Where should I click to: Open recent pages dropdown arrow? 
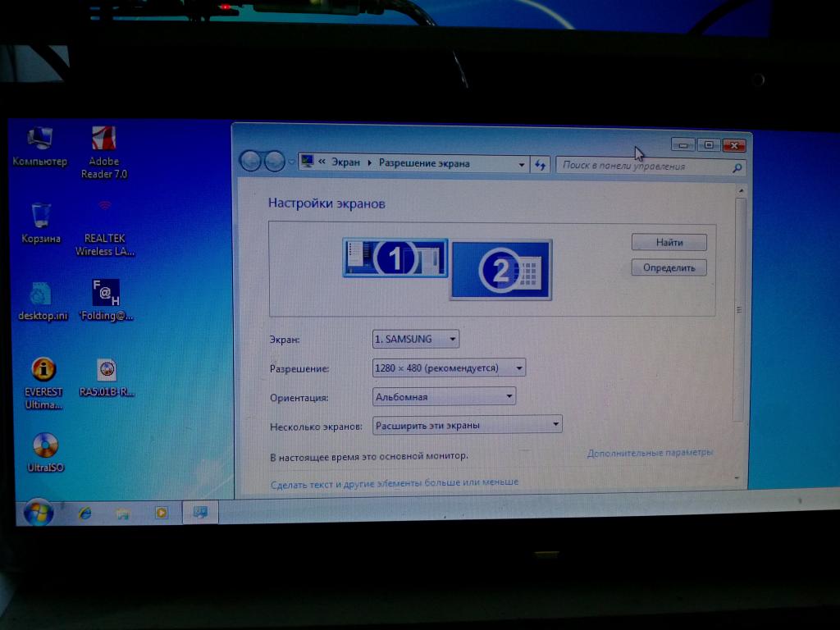291,162
